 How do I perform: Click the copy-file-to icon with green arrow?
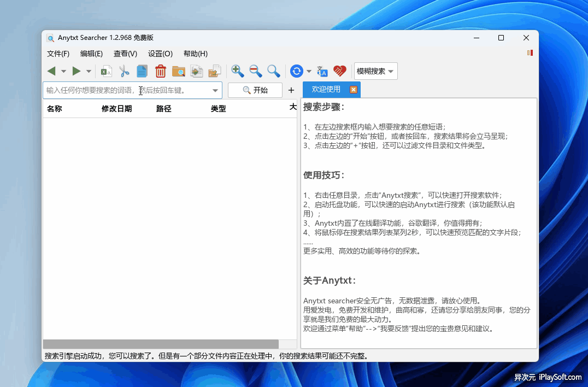pyautogui.click(x=197, y=71)
